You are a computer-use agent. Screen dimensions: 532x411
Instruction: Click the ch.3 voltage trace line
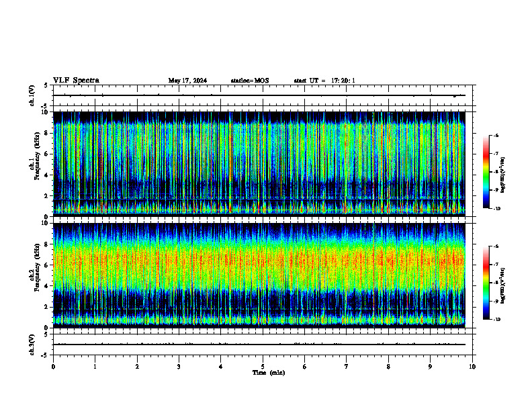(259, 345)
